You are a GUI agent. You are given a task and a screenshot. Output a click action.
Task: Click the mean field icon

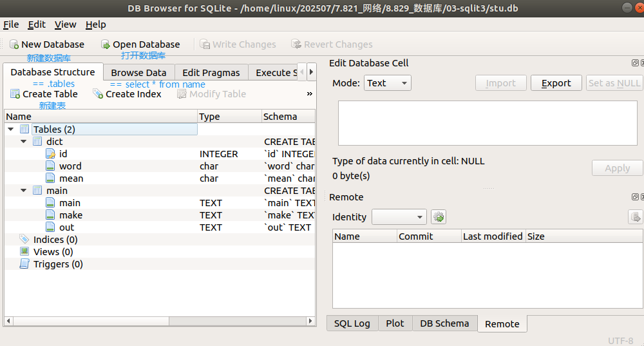pos(50,178)
